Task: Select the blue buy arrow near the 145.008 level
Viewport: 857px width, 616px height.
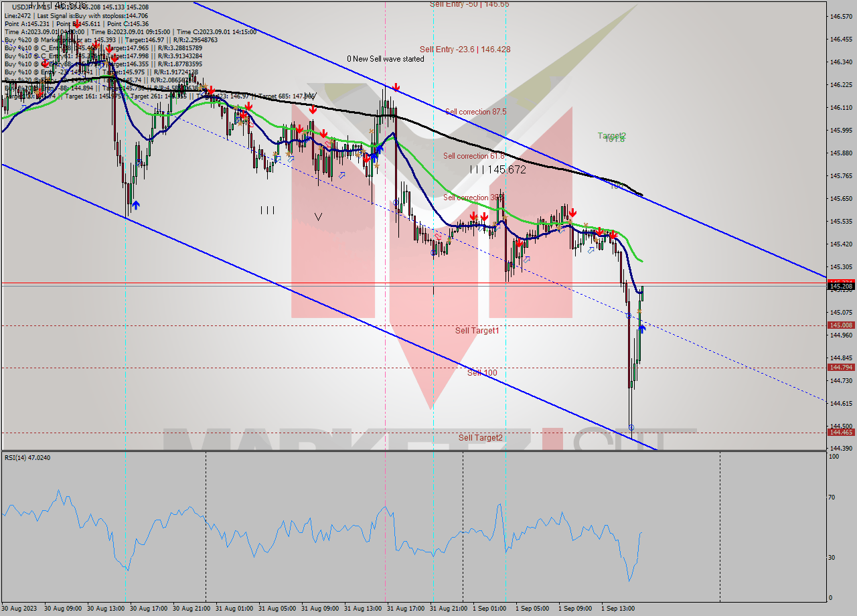Action: coord(642,327)
